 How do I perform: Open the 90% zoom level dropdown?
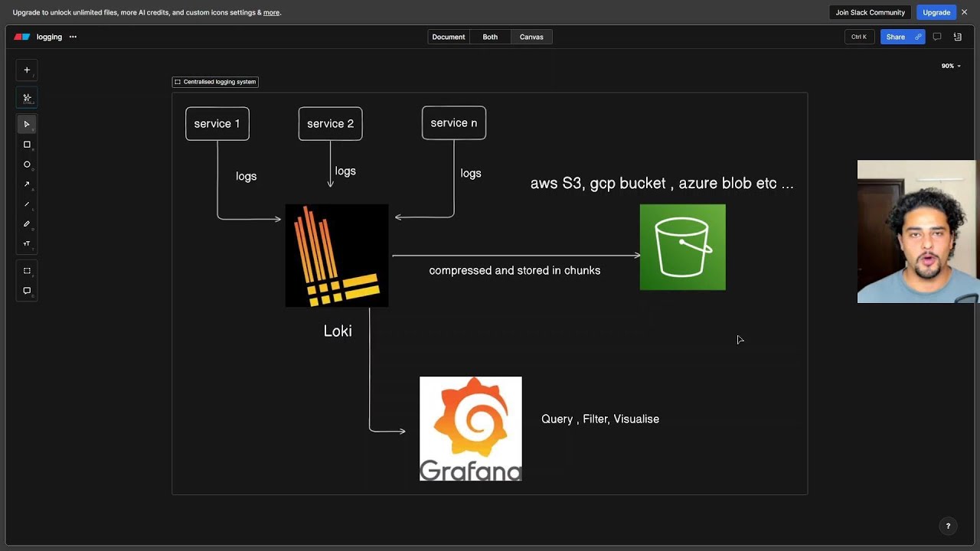pos(951,66)
